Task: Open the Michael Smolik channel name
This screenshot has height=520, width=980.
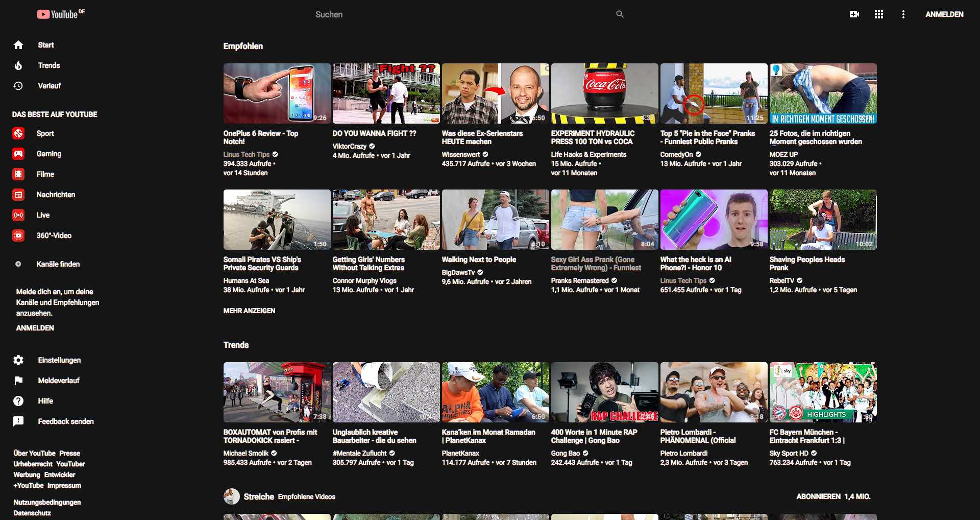Action: pyautogui.click(x=246, y=453)
